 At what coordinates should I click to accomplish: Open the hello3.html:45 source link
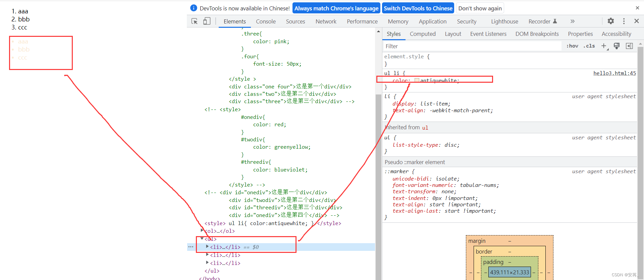click(x=614, y=73)
